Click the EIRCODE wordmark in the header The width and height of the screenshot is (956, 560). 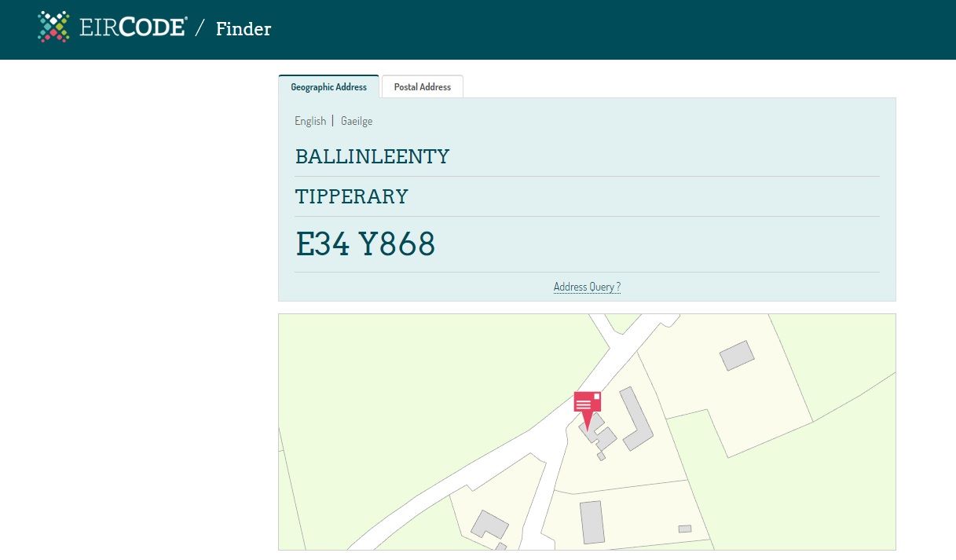click(133, 28)
